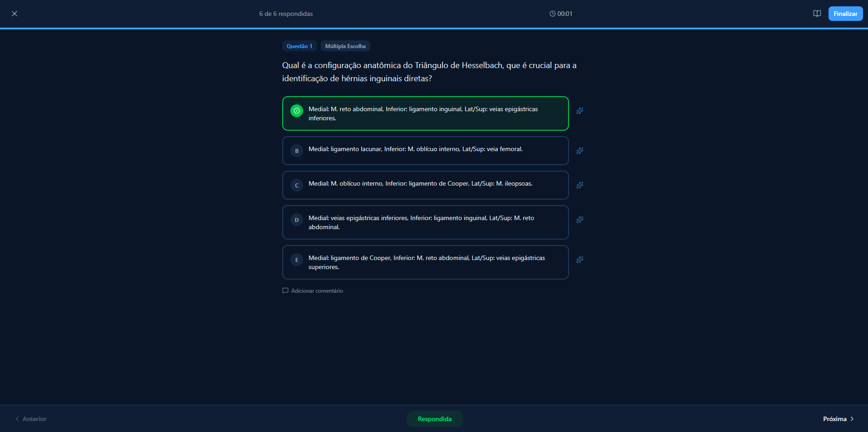Click the clock timer icon
868x432 pixels.
[x=552, y=14]
